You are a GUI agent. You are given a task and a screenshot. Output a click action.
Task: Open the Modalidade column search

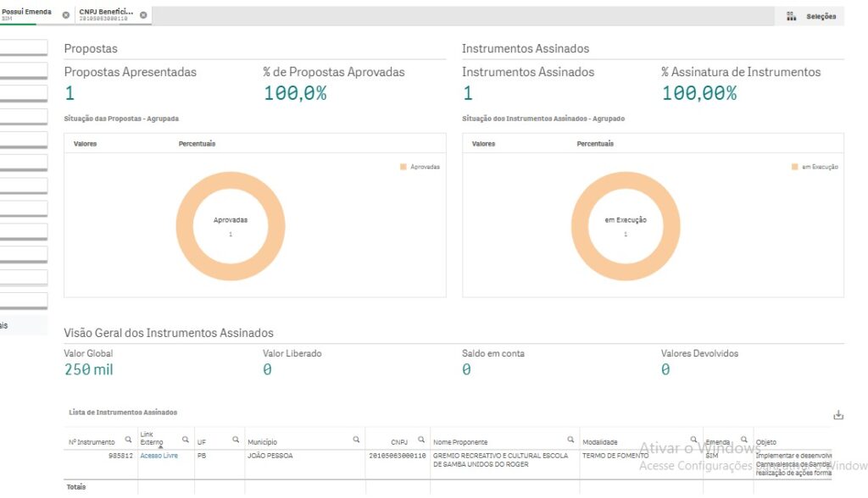coord(693,440)
